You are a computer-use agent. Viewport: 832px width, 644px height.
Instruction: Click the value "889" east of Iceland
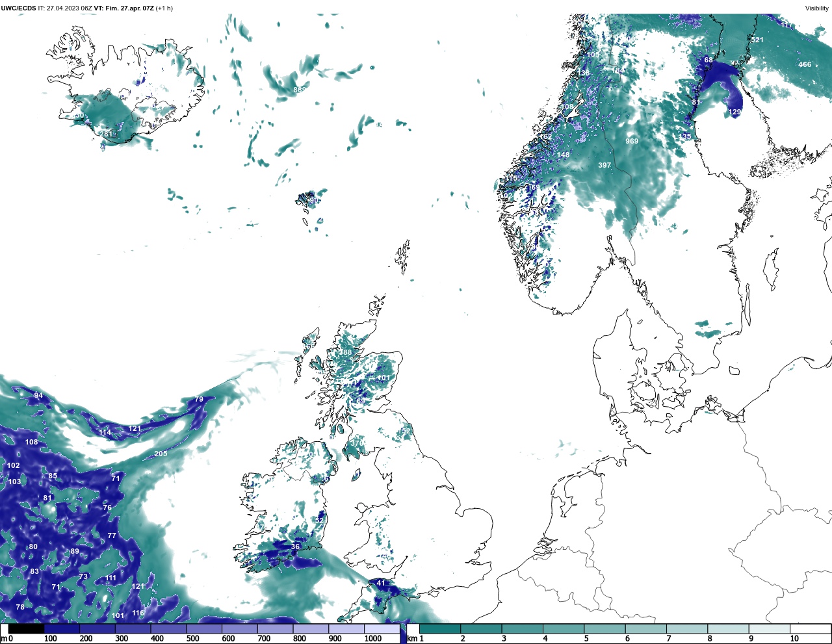pos(300,90)
